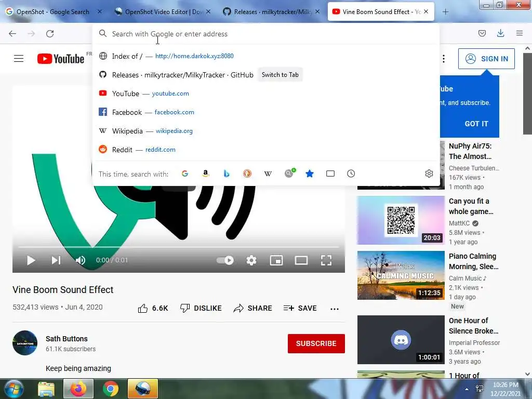Search this time with Bing icon
Screen dimensions: 532x399
[x=227, y=174]
